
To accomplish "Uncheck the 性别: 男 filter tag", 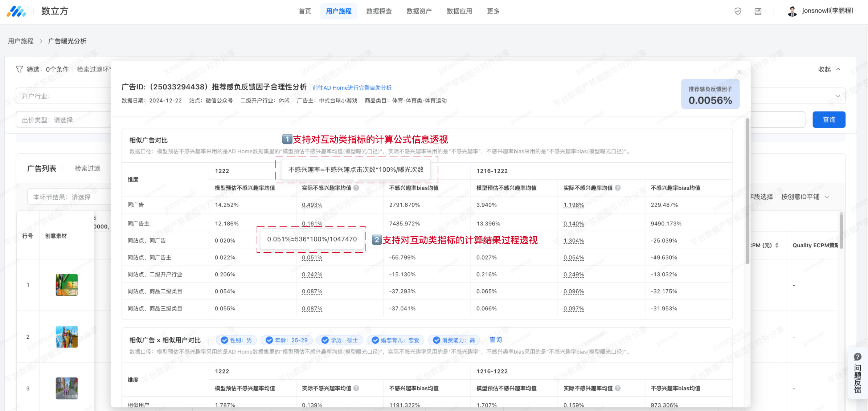I will [236, 340].
